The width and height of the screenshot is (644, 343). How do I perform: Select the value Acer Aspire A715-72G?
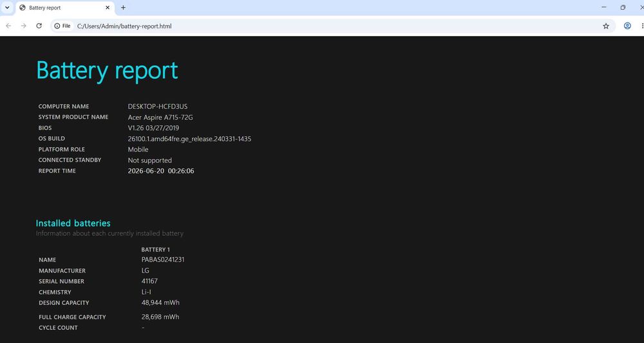coord(160,117)
